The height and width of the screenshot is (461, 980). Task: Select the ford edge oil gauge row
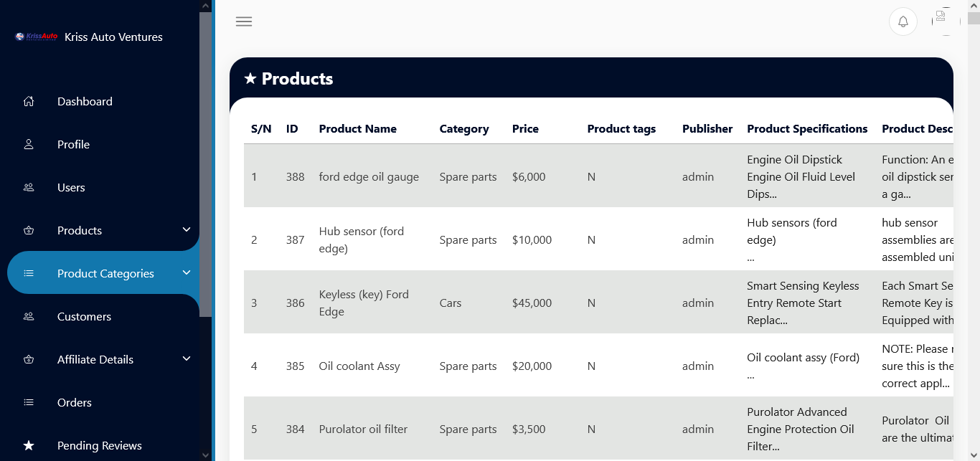[x=598, y=176]
